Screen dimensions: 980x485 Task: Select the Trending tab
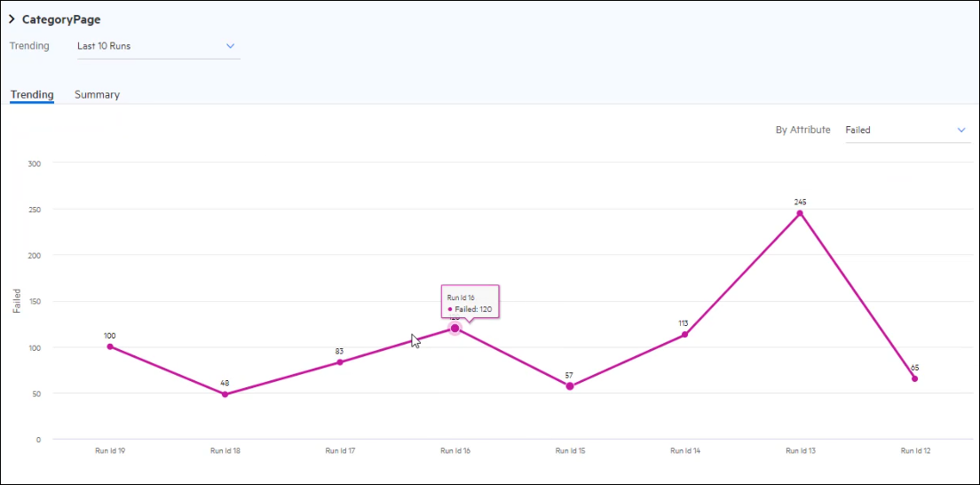pos(32,95)
